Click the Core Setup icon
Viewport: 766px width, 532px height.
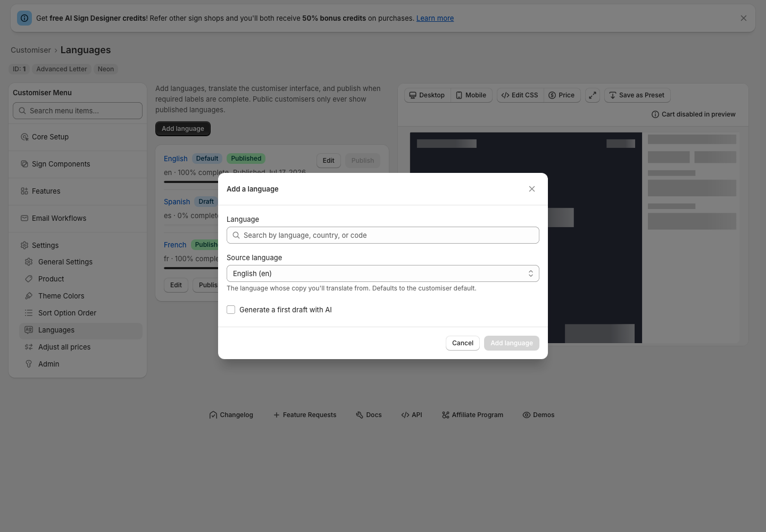coord(24,137)
